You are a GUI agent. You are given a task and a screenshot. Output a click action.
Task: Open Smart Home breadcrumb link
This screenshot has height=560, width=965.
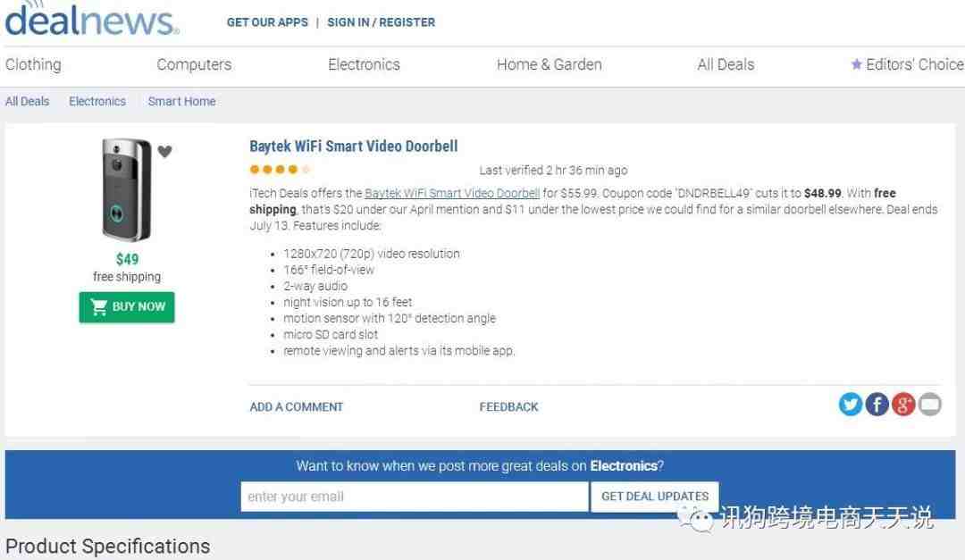[181, 102]
